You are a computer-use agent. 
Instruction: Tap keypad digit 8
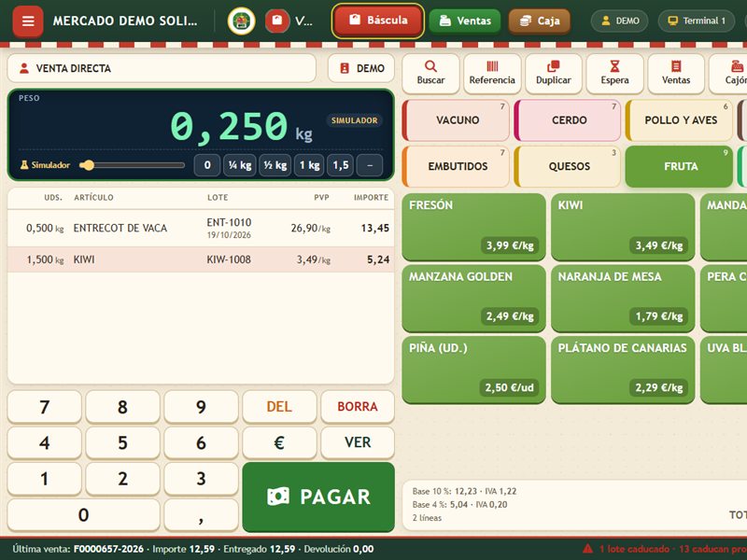(x=122, y=407)
